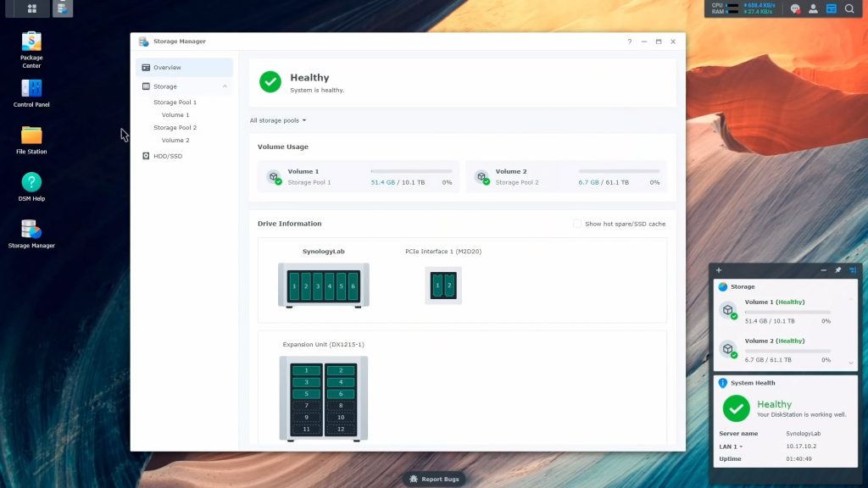This screenshot has height=488, width=868.
Task: Open the DSM Main Menu in the taskbar
Action: [32, 8]
